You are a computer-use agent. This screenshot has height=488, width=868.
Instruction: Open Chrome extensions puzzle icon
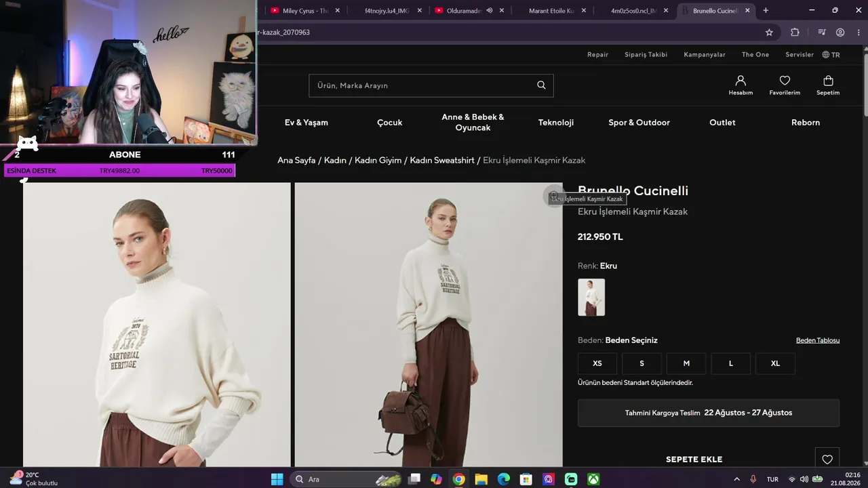(x=795, y=32)
